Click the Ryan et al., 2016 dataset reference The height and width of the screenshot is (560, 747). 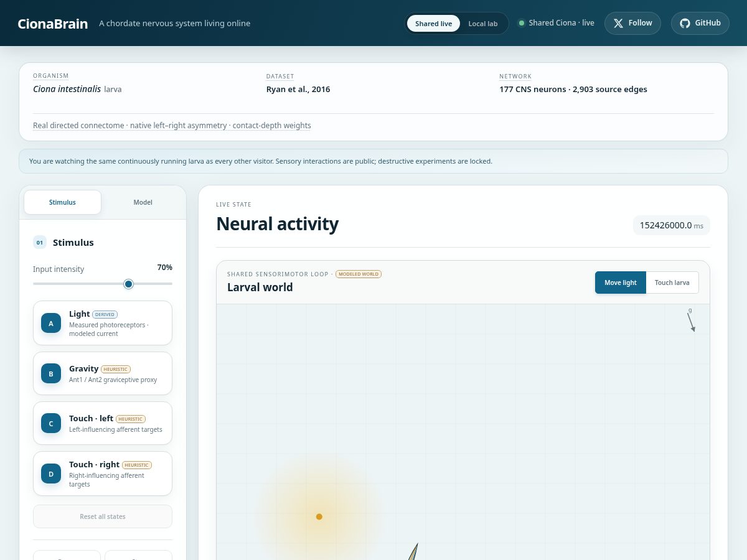click(298, 89)
